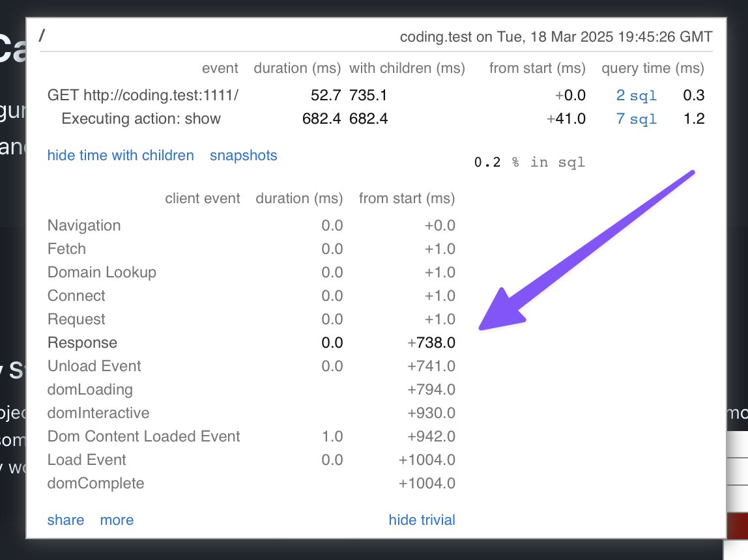This screenshot has width=748, height=560.
Task: Click the 1.2 query time value
Action: coord(694,119)
